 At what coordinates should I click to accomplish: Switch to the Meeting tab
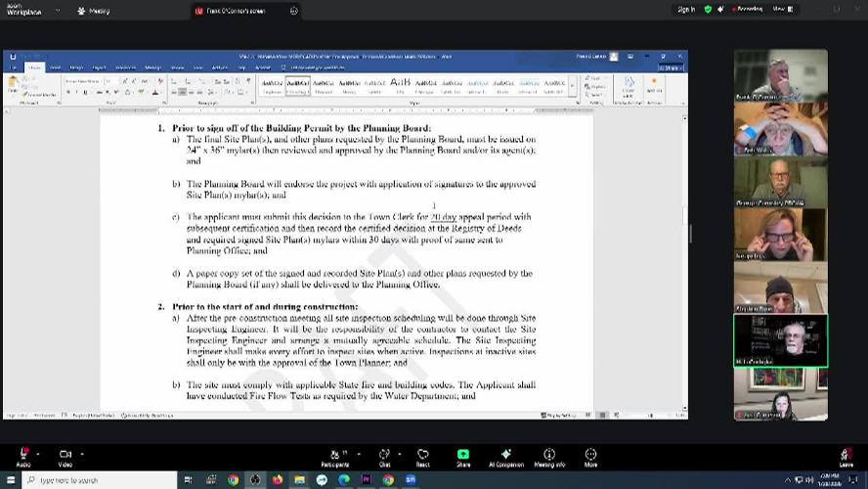pos(94,11)
